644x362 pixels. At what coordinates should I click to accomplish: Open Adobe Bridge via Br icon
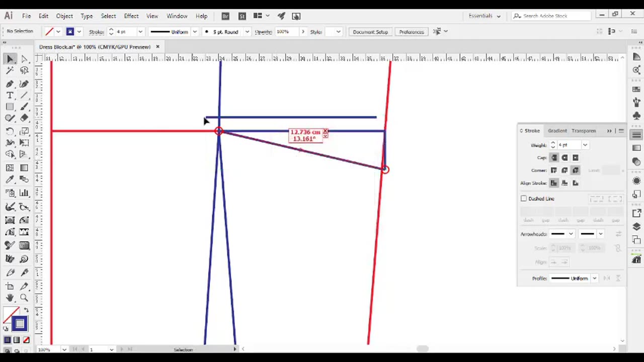tap(225, 16)
